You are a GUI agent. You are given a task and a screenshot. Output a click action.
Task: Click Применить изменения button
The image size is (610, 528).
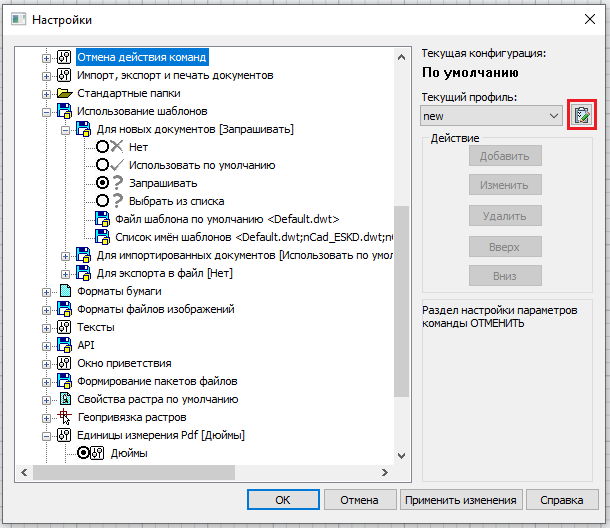(x=460, y=500)
